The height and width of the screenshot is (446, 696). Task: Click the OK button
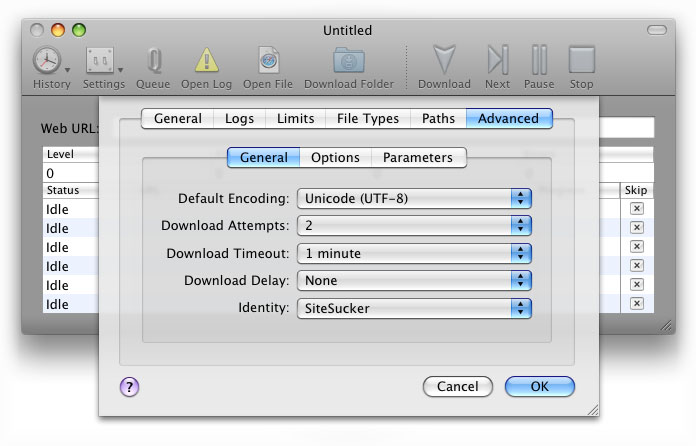[x=539, y=386]
